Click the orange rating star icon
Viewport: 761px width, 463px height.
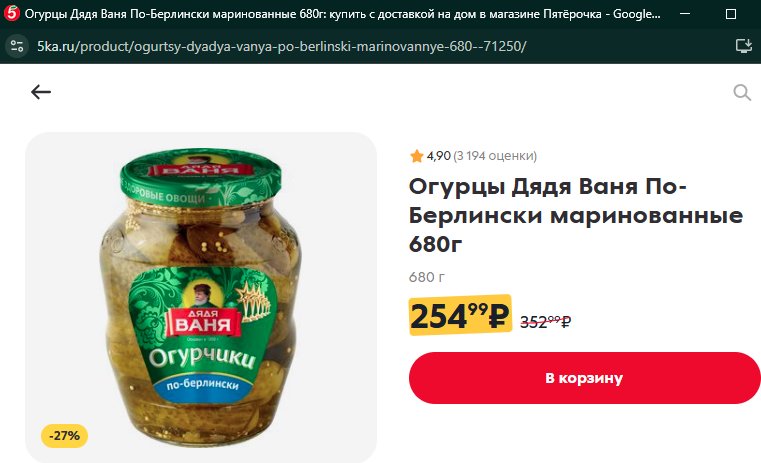pos(416,156)
